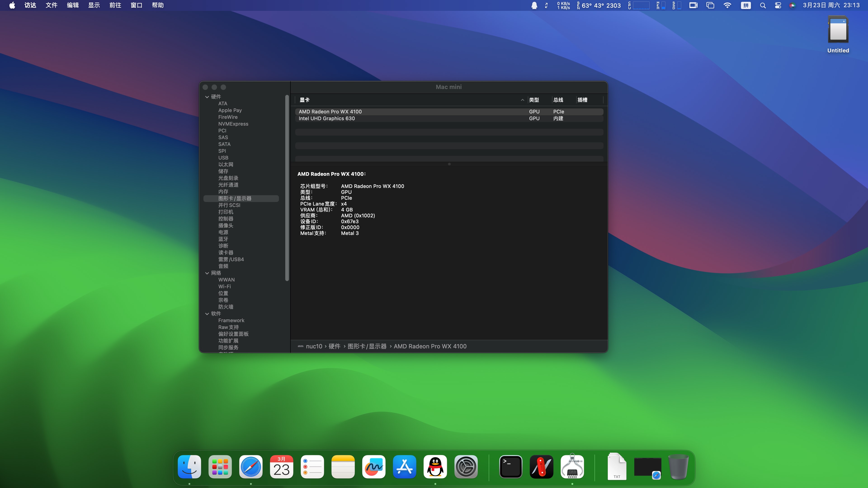Open System Information chip icon in dock
868x488 pixels.
coord(572,467)
